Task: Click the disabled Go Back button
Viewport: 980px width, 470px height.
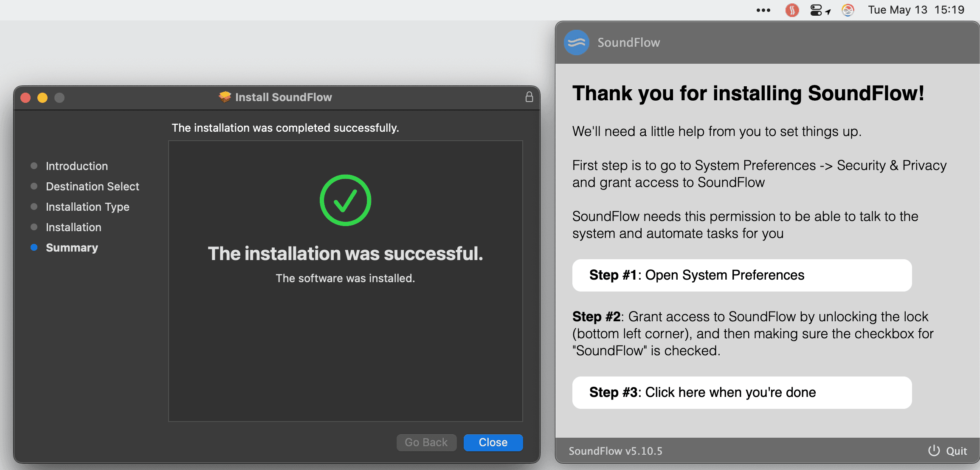Action: tap(426, 442)
